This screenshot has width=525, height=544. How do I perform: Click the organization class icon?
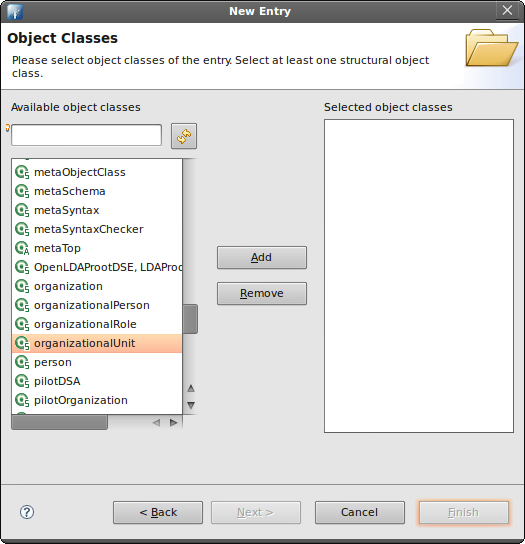click(x=22, y=287)
